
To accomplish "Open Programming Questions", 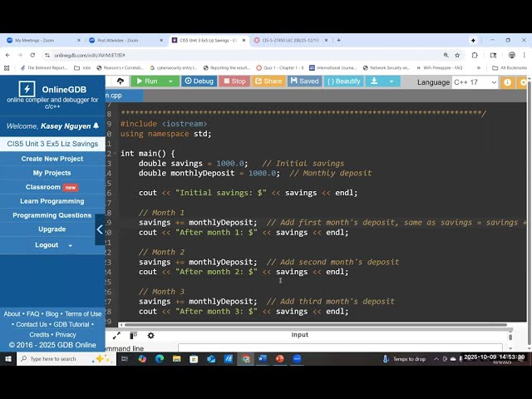I will pos(52,215).
